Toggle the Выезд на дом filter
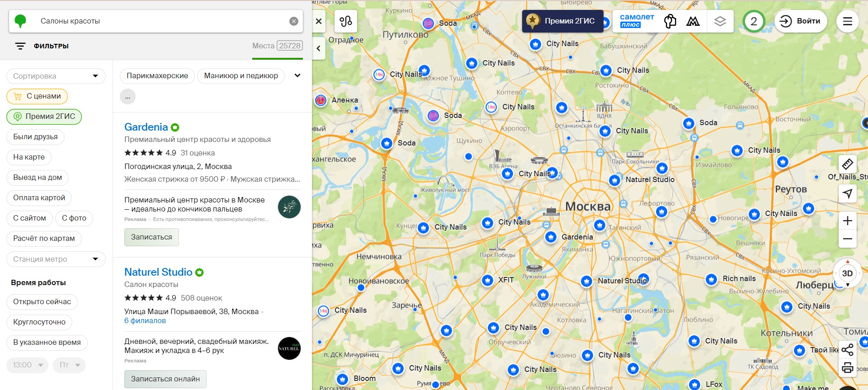The width and height of the screenshot is (868, 390). (38, 178)
